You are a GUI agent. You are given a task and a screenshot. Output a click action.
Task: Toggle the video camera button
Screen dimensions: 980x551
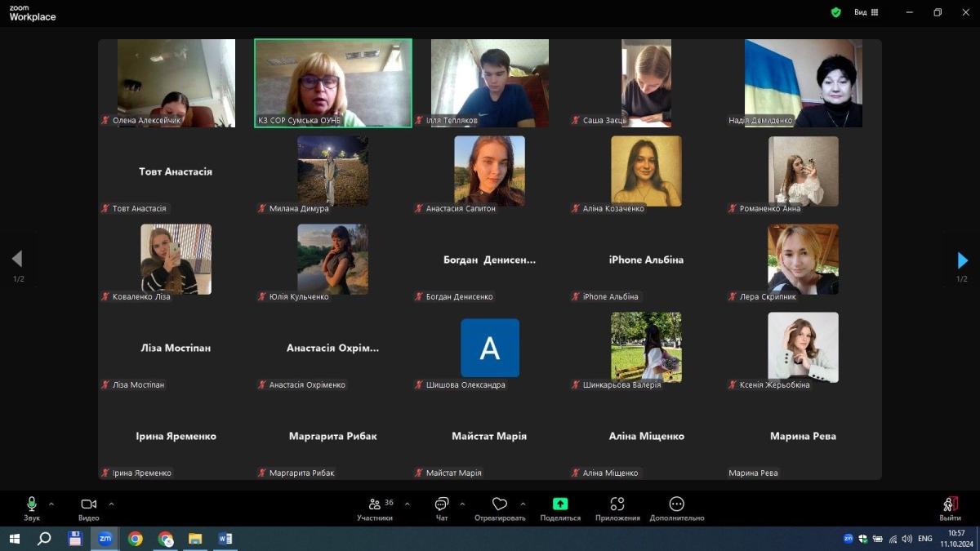[x=88, y=504]
